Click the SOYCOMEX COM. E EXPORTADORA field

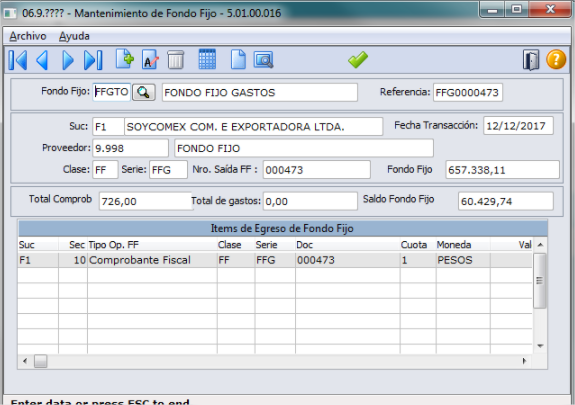[253, 127]
